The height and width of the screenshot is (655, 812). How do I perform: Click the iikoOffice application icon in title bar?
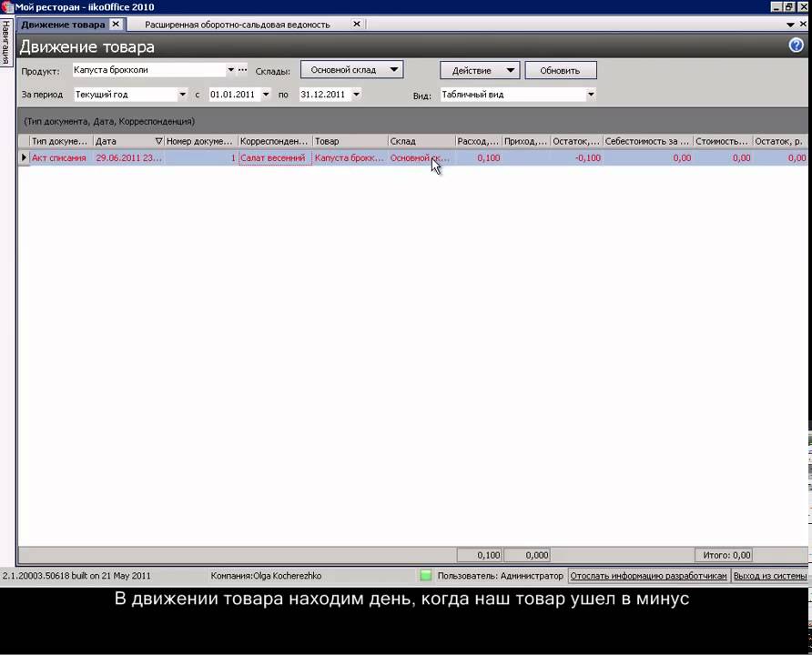coord(6,6)
